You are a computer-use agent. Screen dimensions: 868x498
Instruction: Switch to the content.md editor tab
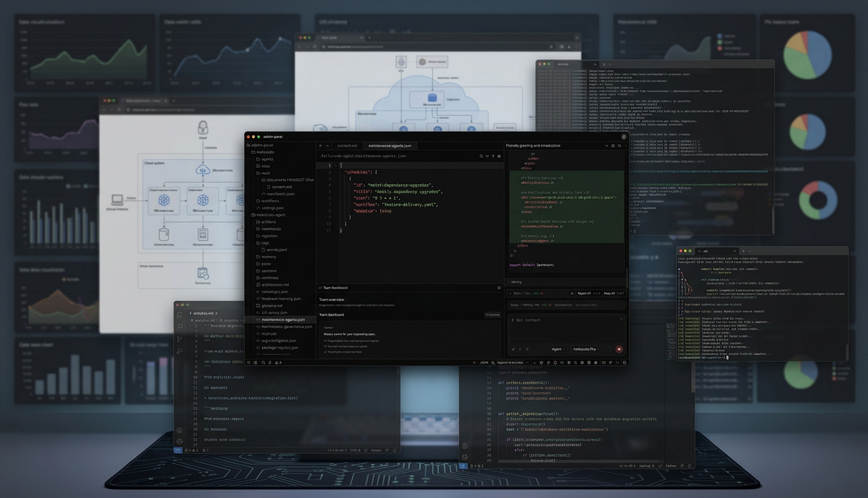tap(347, 145)
